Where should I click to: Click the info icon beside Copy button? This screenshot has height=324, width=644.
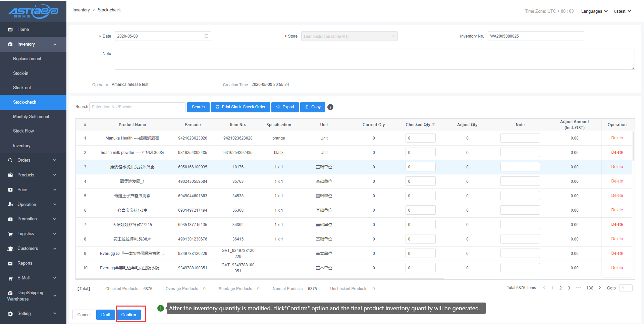(x=330, y=107)
